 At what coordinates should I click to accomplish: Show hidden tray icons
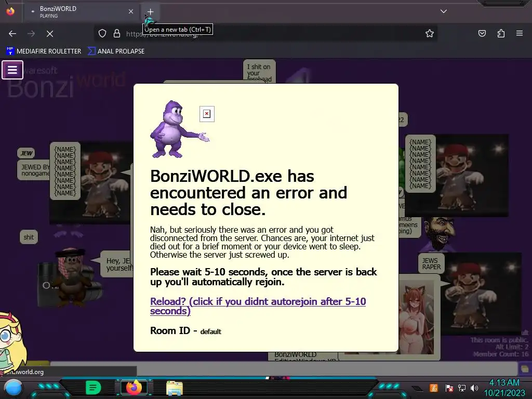tap(417, 389)
